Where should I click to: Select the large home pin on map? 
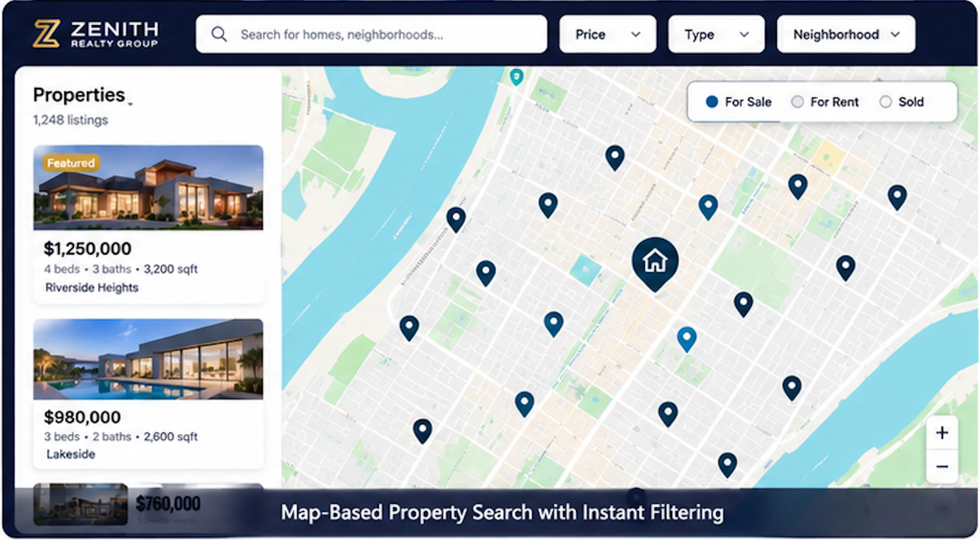(655, 264)
